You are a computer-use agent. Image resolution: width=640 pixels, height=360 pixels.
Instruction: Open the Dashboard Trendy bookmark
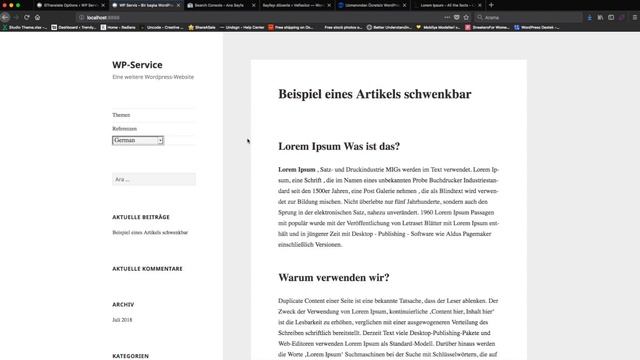pos(73,27)
